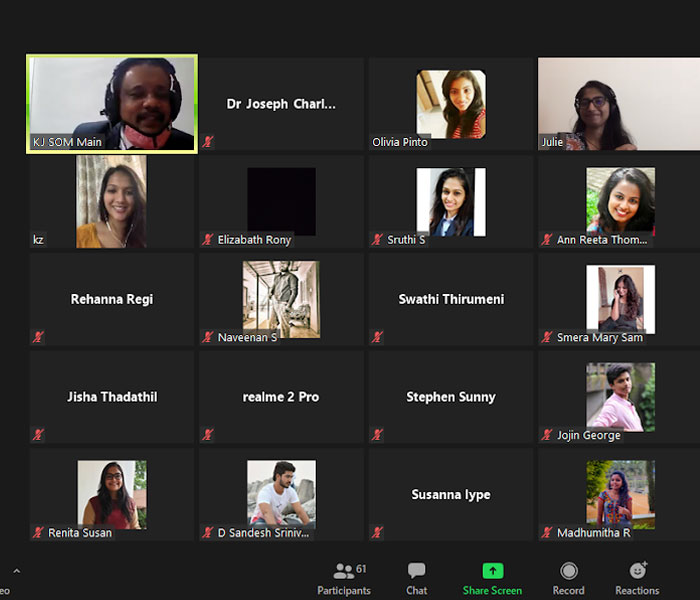Click the Julie name label
The width and height of the screenshot is (700, 600).
pos(552,142)
